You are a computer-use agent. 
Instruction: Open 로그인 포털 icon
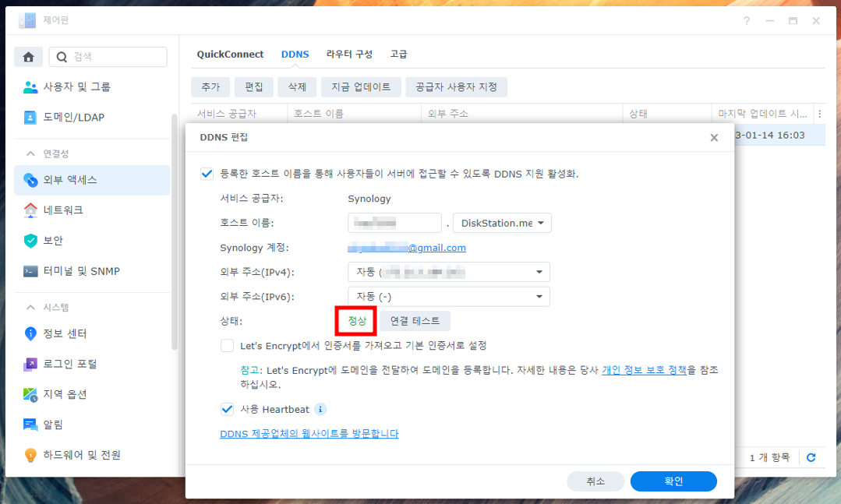[x=30, y=364]
